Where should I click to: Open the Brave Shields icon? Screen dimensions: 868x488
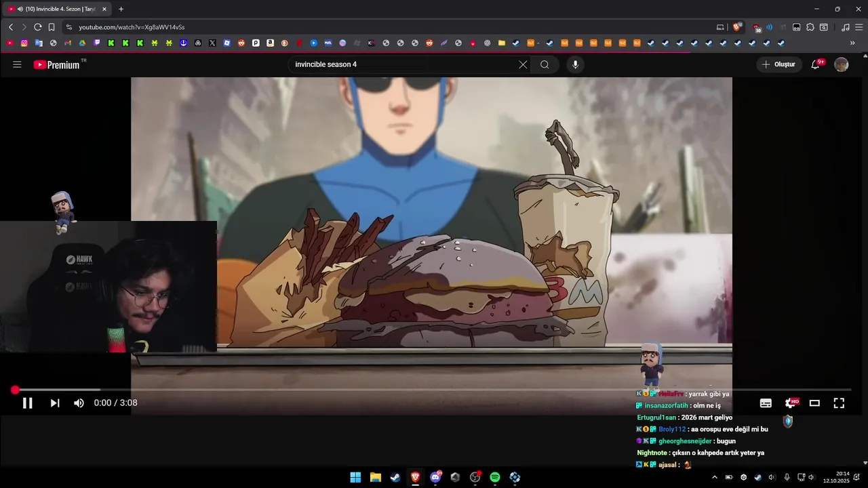pos(737,27)
